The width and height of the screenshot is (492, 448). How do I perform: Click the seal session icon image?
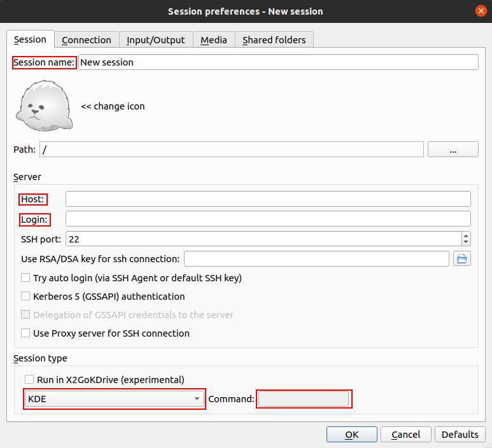pos(41,105)
